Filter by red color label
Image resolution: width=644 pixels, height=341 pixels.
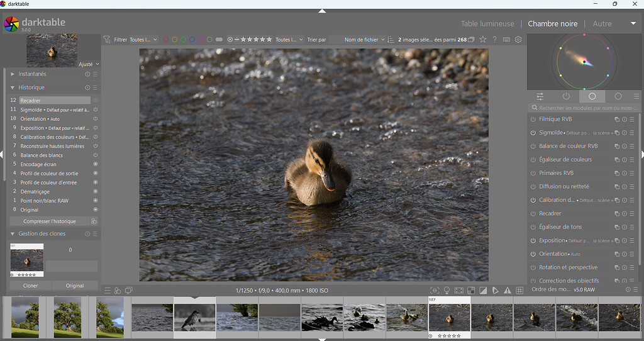pos(166,40)
